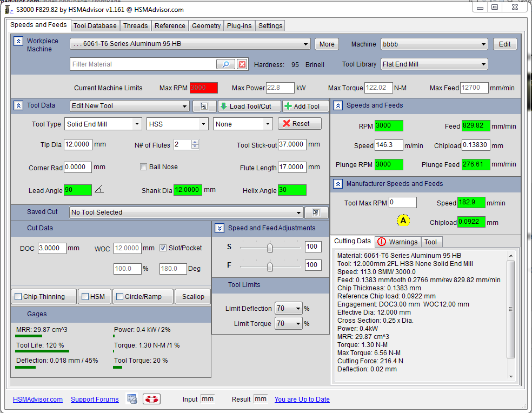Click the calculator icon in bottom bar
The width and height of the screenshot is (532, 413).
point(132,399)
